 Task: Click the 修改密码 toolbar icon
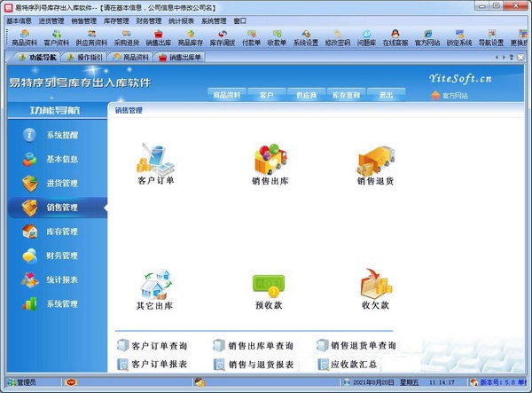point(337,37)
